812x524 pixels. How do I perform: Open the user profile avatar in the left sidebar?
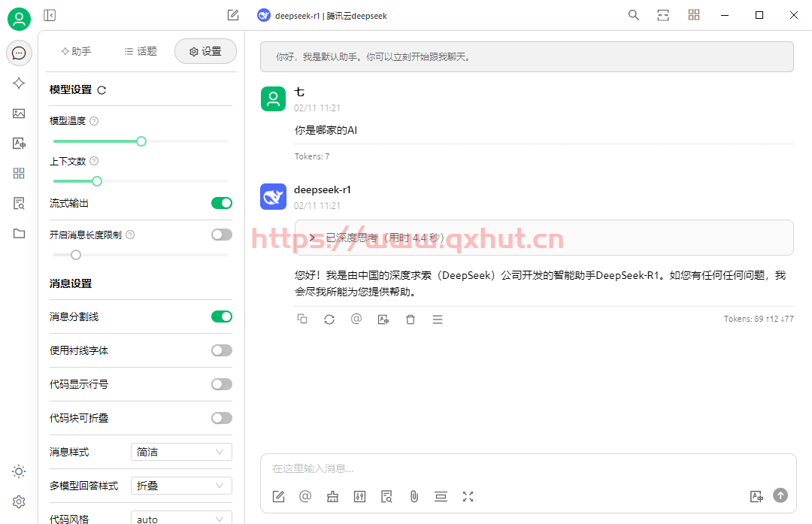point(19,19)
